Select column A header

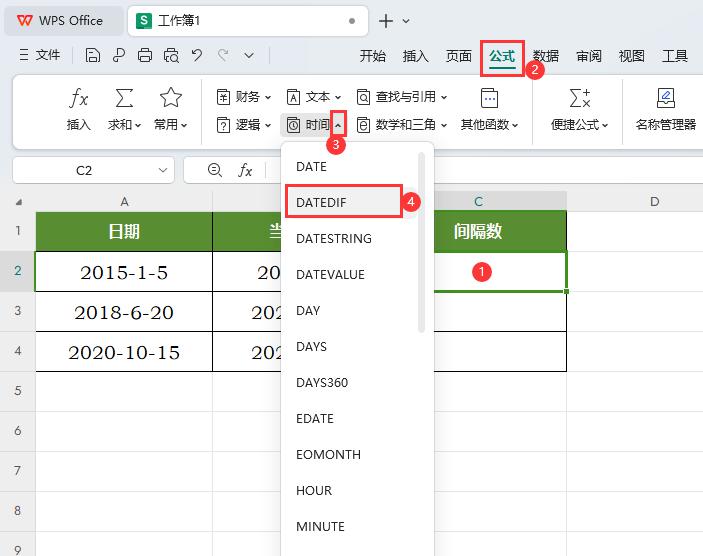coord(124,202)
